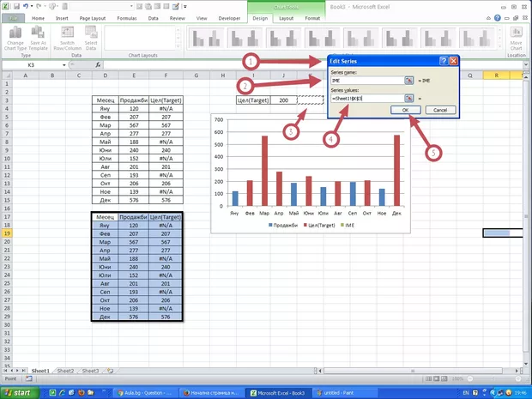The height and width of the screenshot is (399, 532).
Task: Click the zoom slider in status bar
Action: (493, 378)
